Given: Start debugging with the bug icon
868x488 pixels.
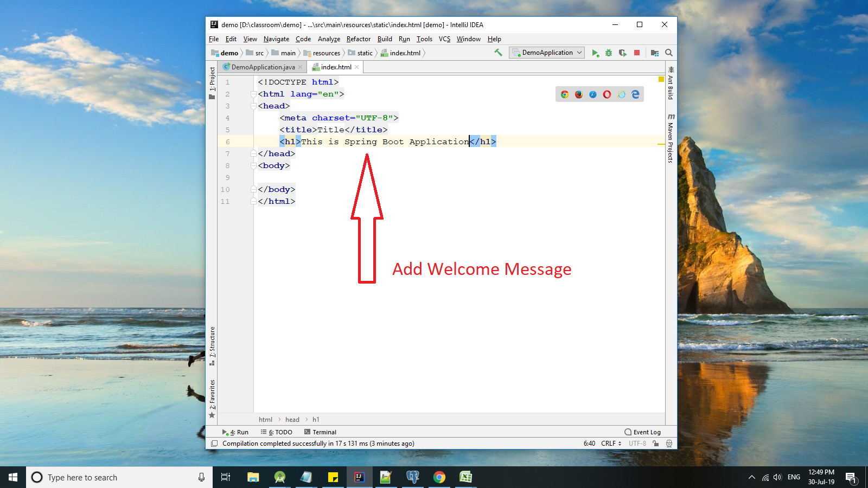Looking at the screenshot, I should click(609, 53).
